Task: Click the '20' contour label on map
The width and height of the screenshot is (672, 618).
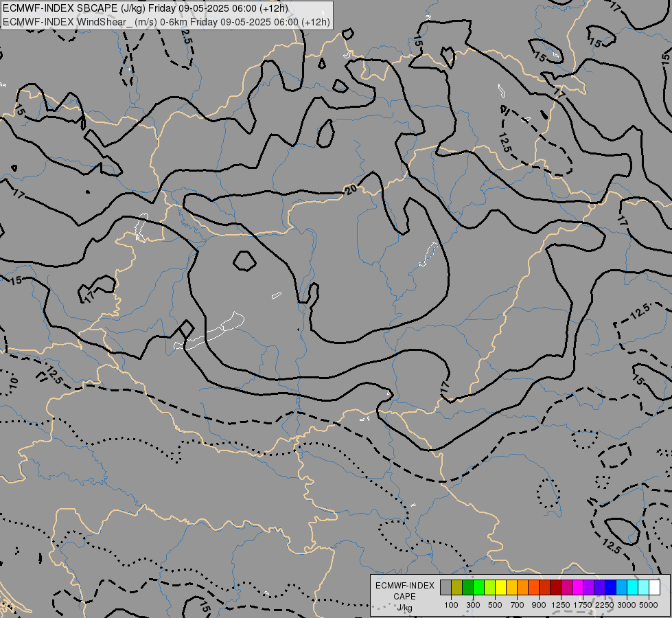Action: pos(351,189)
